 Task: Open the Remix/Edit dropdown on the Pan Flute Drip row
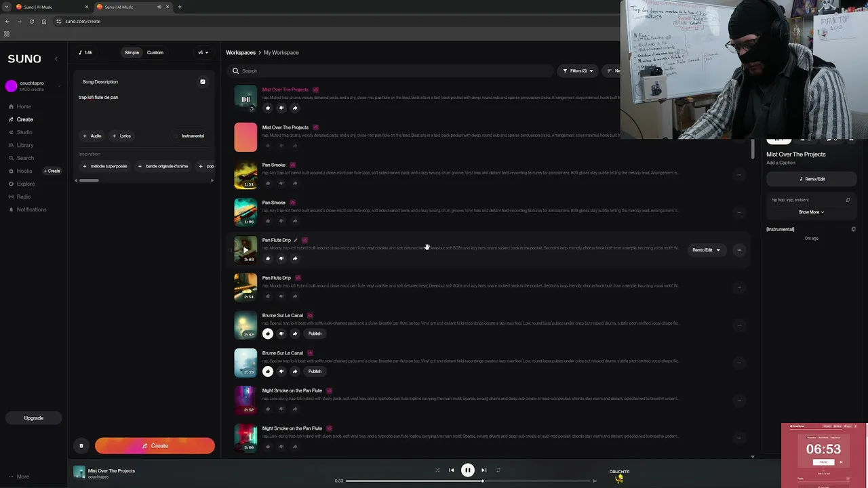click(706, 250)
